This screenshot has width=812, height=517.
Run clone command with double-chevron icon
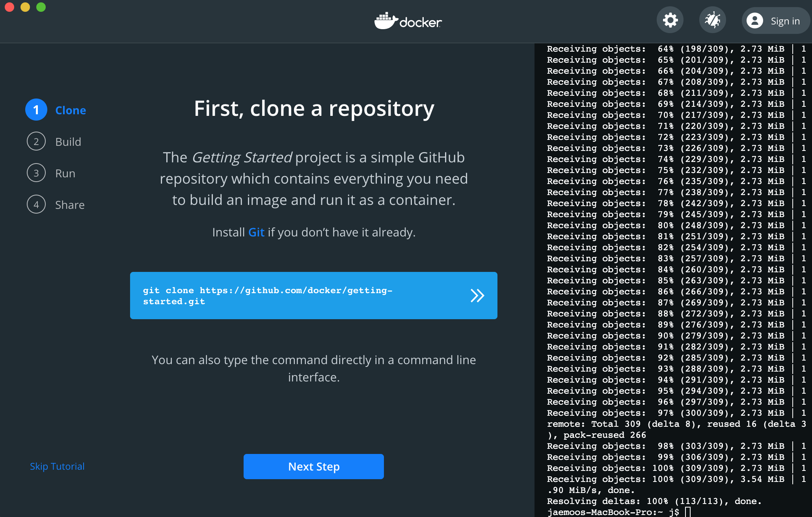pos(477,296)
